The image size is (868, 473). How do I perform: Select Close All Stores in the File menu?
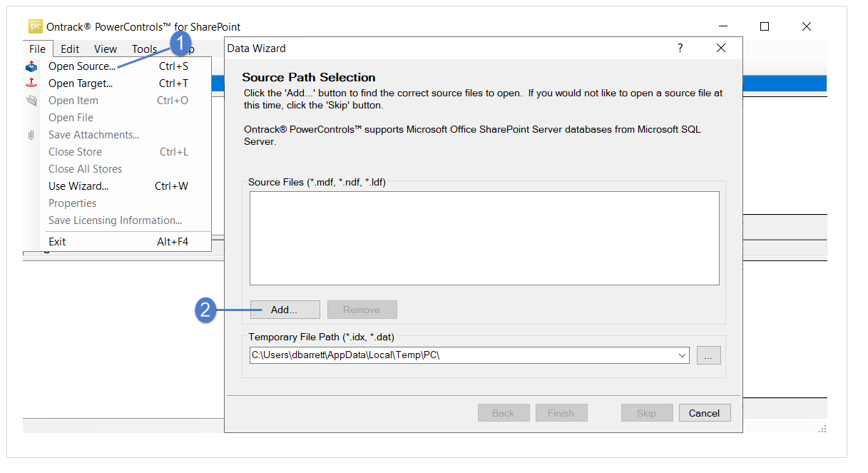[x=118, y=169]
